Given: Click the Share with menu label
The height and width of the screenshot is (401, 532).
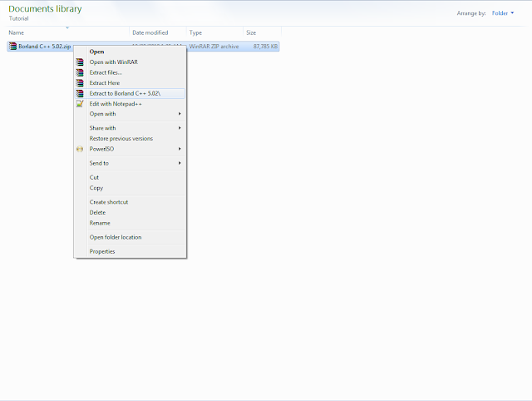Looking at the screenshot, I should click(x=102, y=128).
